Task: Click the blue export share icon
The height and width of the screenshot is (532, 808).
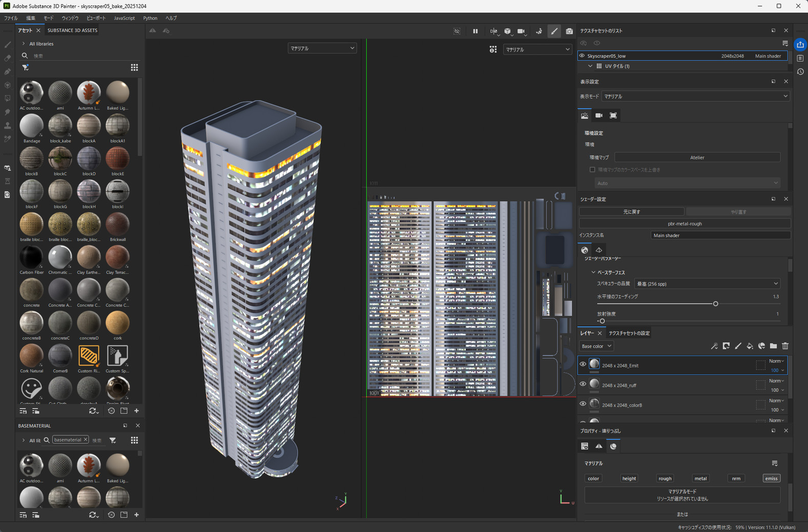Action: [800, 45]
